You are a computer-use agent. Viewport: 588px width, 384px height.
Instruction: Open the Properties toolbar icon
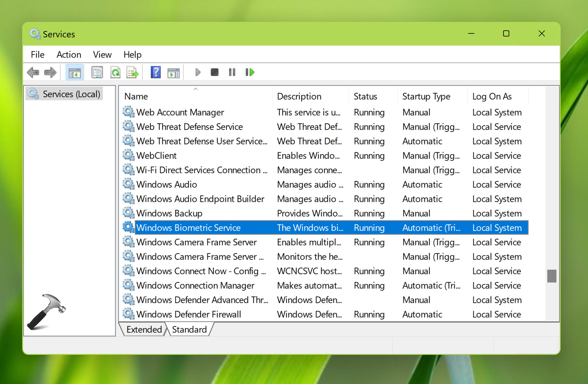tap(97, 73)
